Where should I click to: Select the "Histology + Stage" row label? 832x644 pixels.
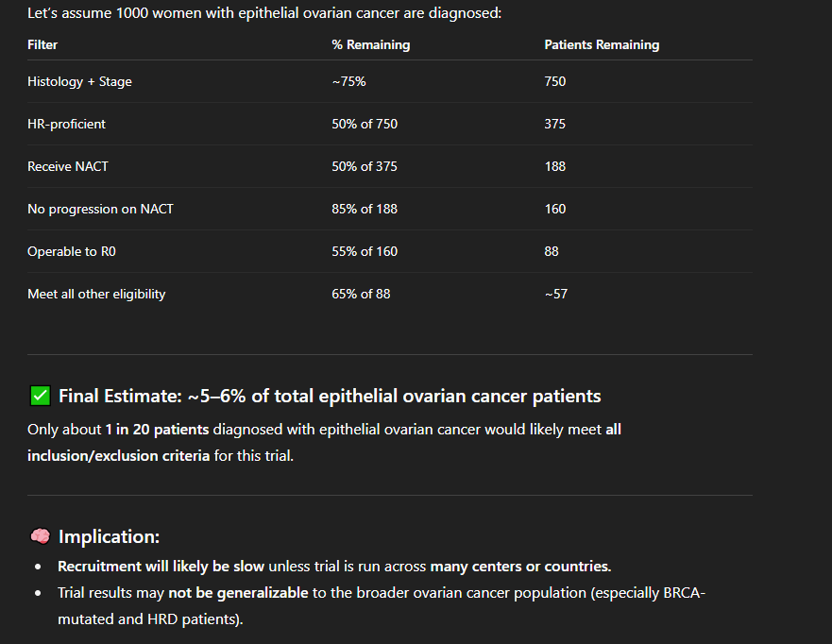[79, 82]
